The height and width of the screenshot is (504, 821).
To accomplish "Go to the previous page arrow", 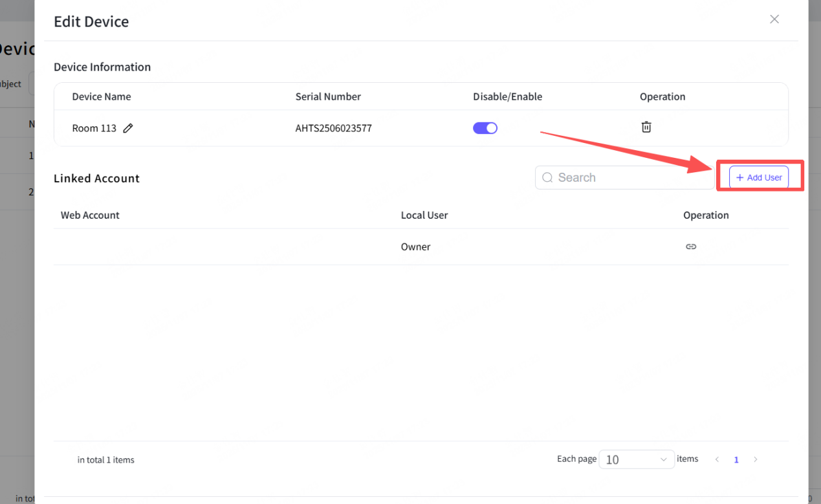I will [x=717, y=459].
